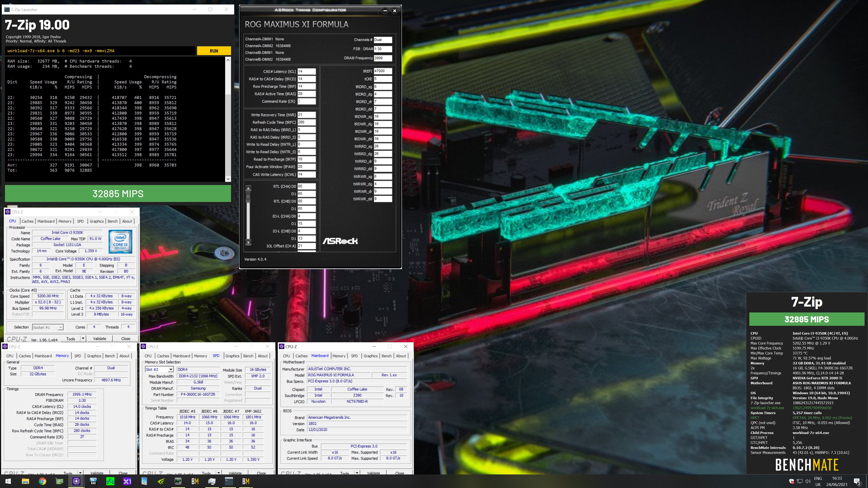
Task: Click the Core Speed value 5200.00 MHz
Action: pyautogui.click(x=48, y=296)
